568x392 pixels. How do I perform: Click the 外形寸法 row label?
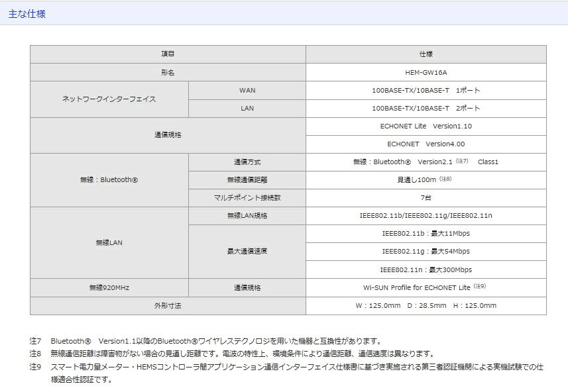[x=168, y=305]
